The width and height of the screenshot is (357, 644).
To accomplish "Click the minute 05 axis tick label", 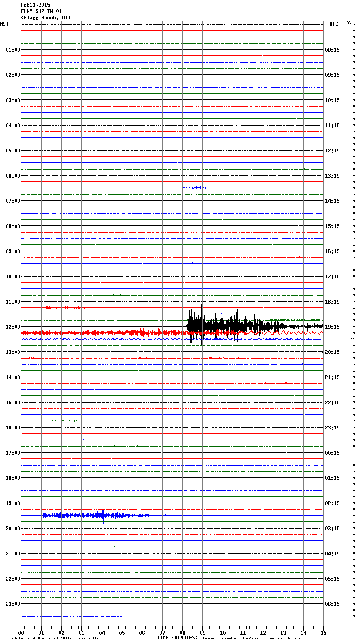I will tap(122, 633).
